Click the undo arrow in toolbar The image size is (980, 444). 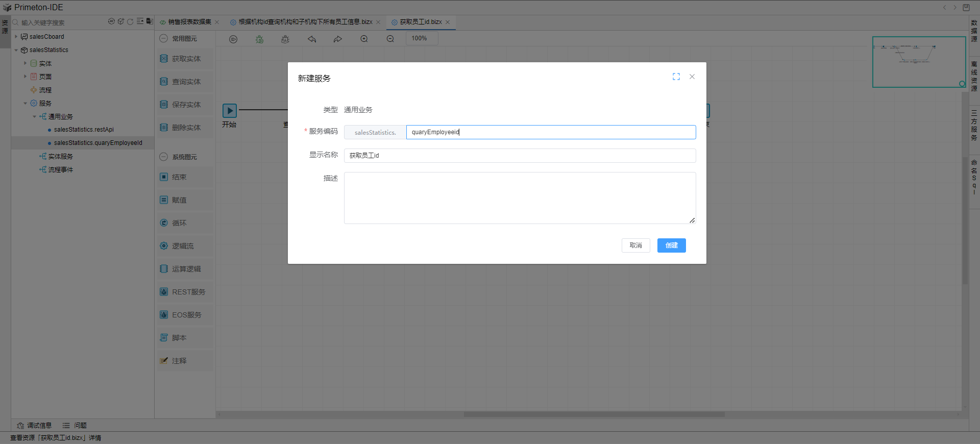pos(312,39)
